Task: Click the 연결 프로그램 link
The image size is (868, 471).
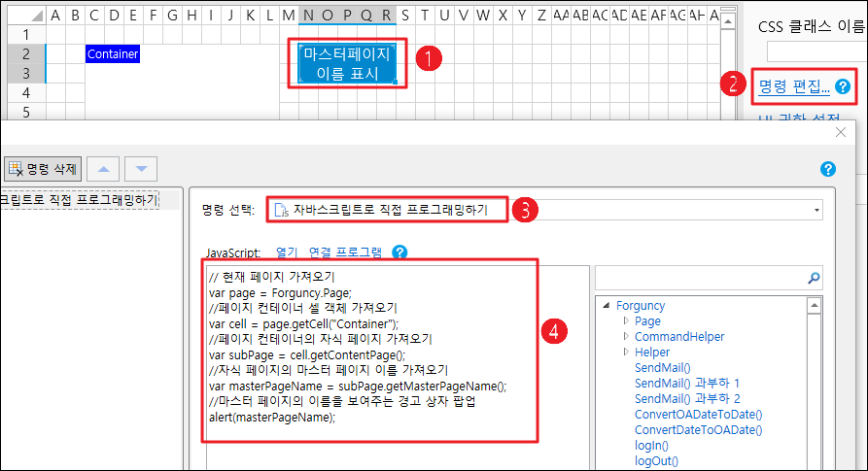Action: tap(345, 252)
